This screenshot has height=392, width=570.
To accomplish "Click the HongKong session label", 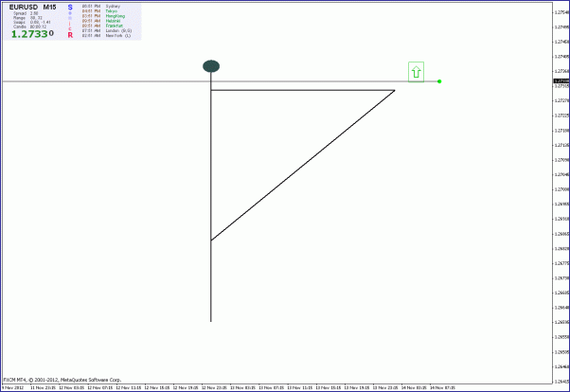I will tap(116, 16).
